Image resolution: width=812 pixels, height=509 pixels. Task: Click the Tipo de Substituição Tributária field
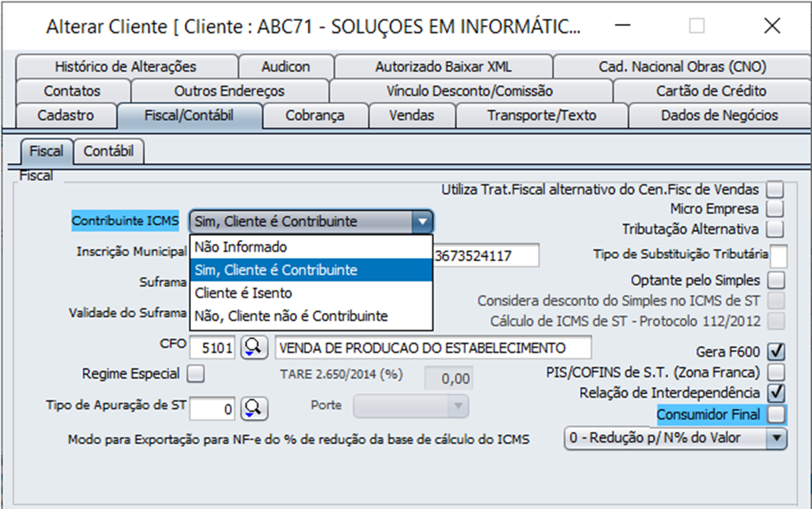click(778, 255)
